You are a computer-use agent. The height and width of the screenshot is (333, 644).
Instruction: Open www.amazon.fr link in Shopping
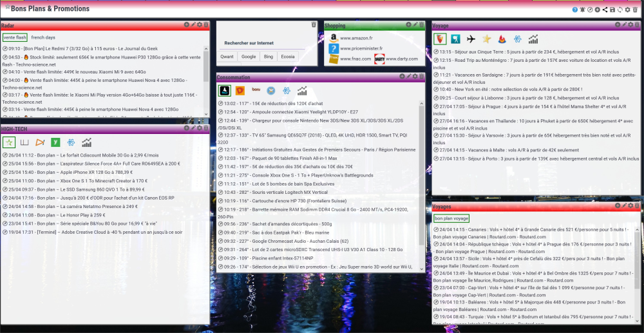tap(356, 38)
